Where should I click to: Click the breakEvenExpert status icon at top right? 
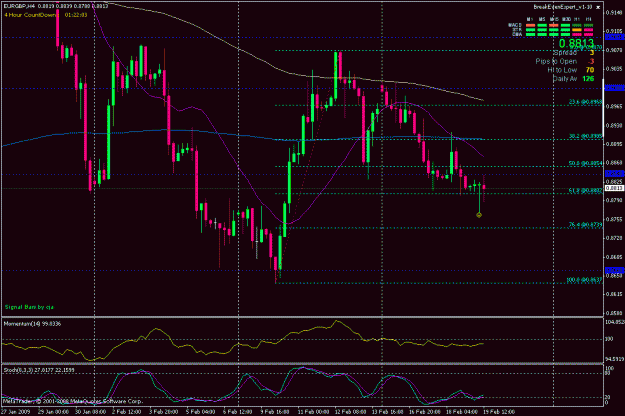pos(598,7)
